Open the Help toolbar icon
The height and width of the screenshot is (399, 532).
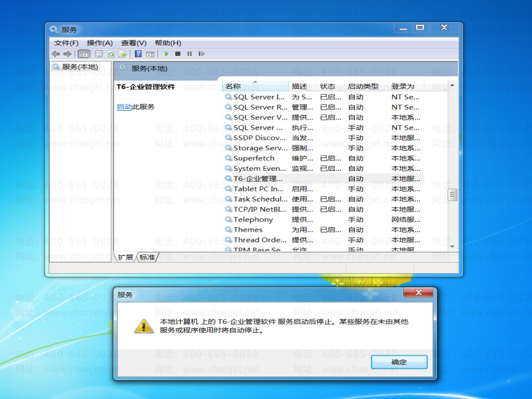click(x=138, y=54)
